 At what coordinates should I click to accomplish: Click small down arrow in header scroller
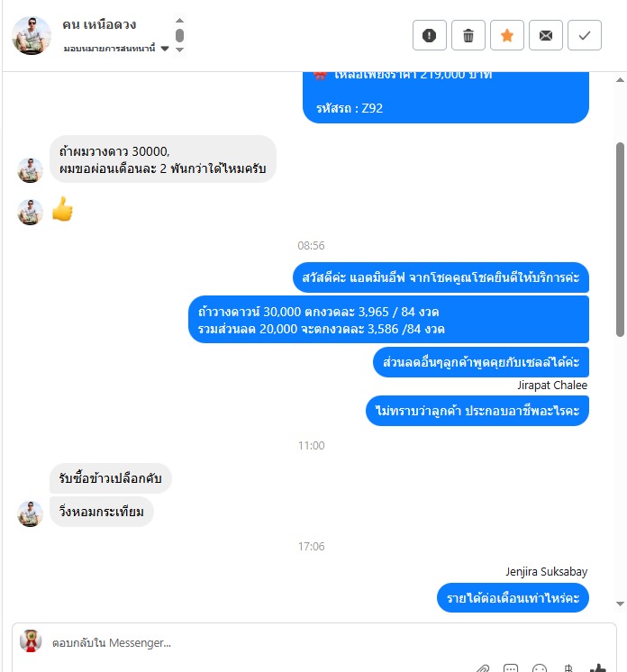click(180, 50)
